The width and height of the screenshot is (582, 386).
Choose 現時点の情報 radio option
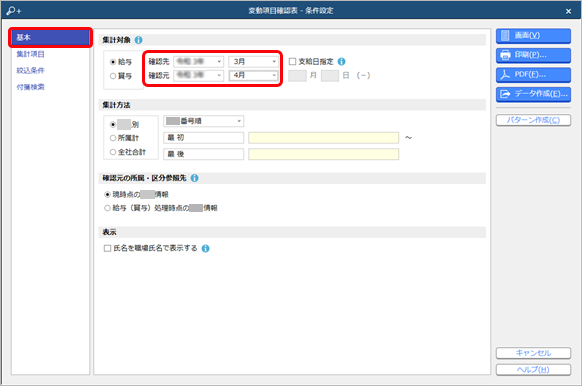pyautogui.click(x=107, y=194)
